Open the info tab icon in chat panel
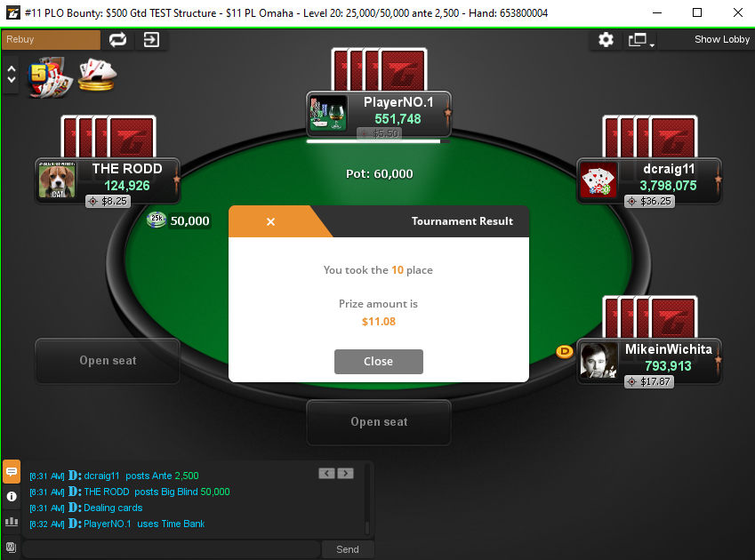The image size is (755, 560). pos(12,497)
